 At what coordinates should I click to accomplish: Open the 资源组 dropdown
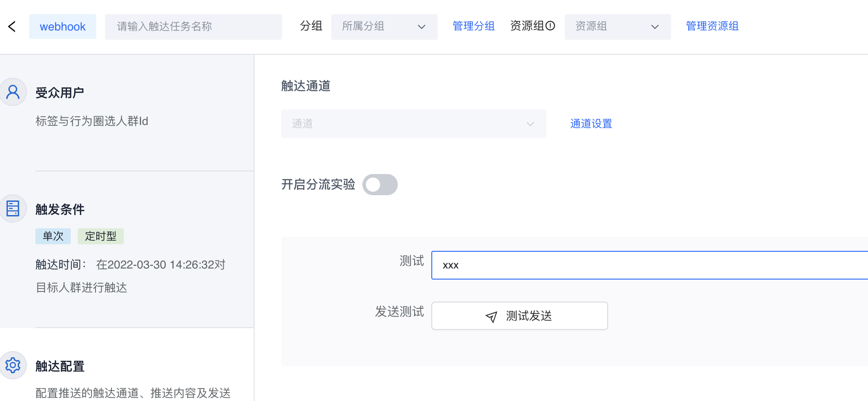tap(617, 26)
